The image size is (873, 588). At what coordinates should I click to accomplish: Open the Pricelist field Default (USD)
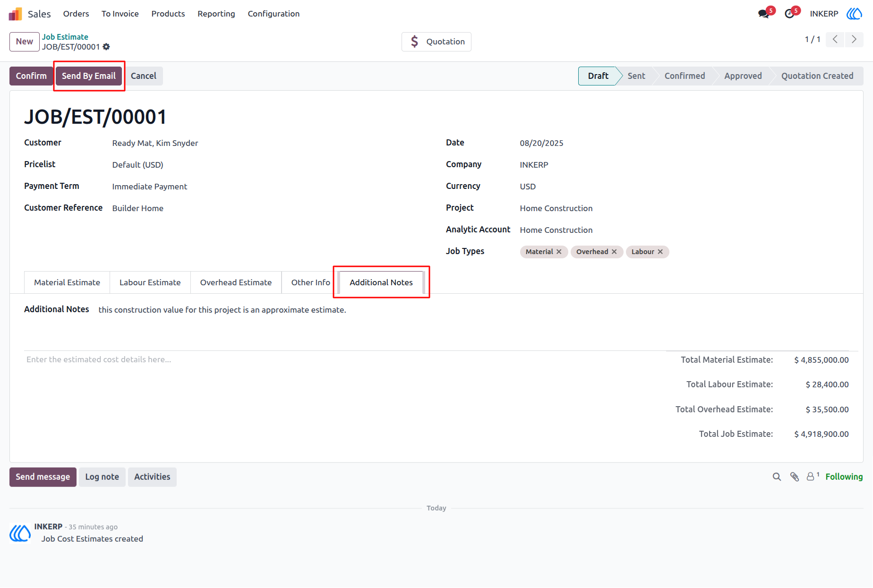138,165
